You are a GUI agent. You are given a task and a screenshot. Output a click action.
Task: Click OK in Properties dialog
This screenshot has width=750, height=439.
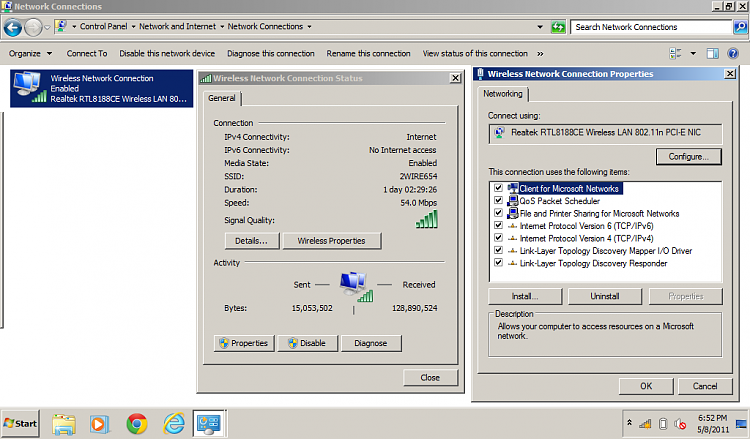tap(646, 386)
